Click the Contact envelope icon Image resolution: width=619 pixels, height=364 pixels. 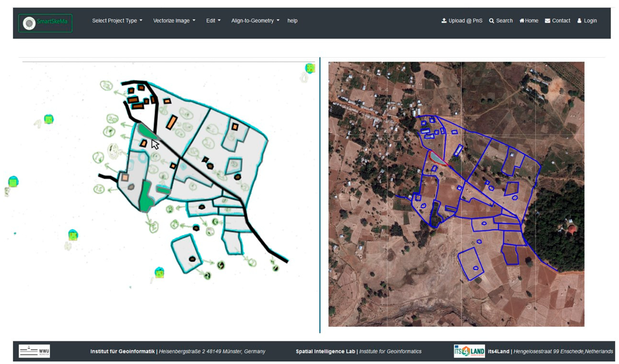click(x=547, y=21)
